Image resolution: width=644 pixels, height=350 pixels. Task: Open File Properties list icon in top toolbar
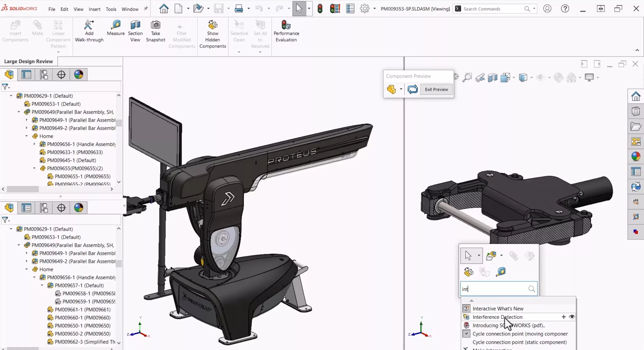(x=350, y=9)
